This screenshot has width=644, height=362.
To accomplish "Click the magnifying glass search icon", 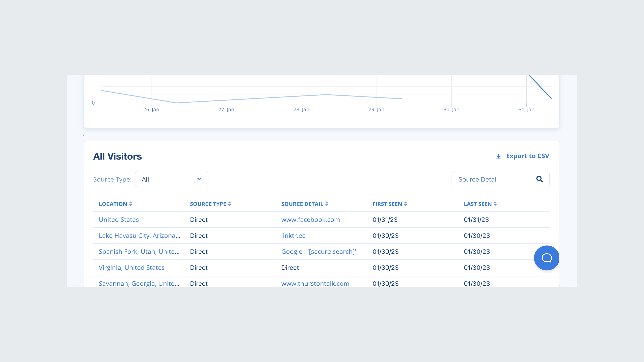I will 539,179.
